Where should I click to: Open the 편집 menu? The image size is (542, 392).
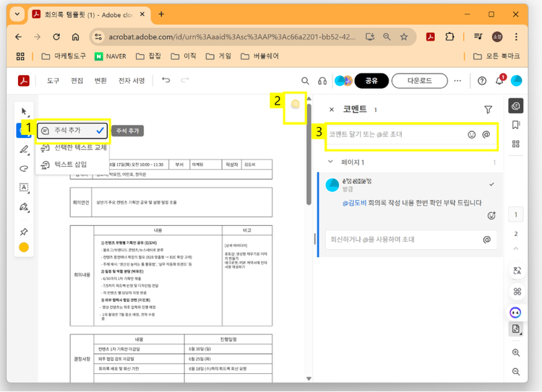tap(77, 81)
